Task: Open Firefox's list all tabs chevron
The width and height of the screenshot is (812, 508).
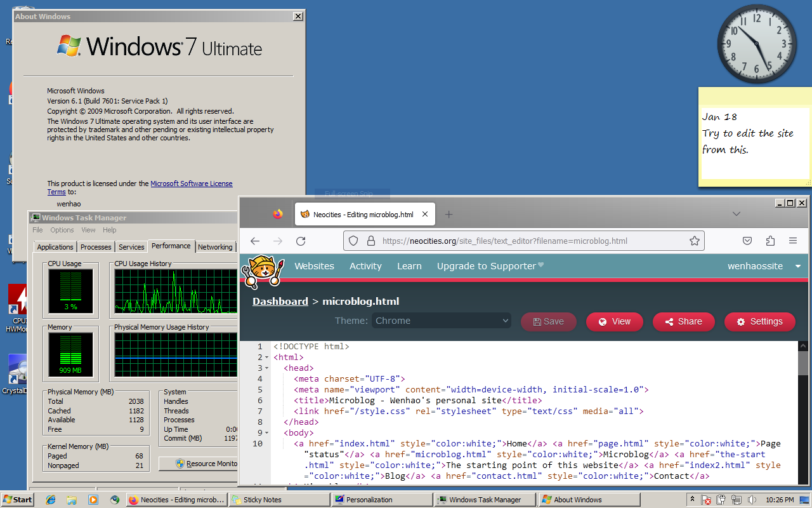Action: point(736,215)
